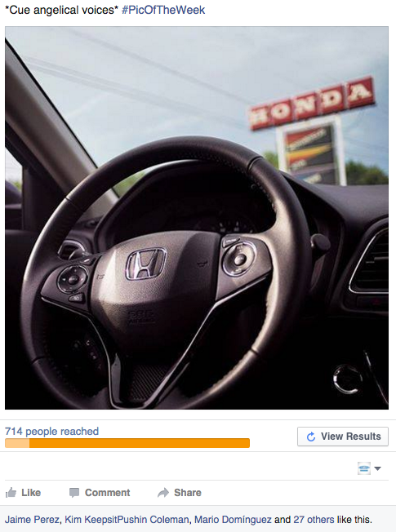Click the Comment speech bubble icon
This screenshot has height=532, width=396.
[74, 493]
